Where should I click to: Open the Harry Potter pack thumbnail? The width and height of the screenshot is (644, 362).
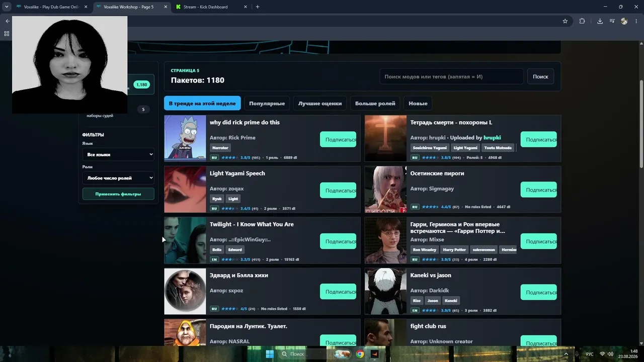tap(385, 240)
